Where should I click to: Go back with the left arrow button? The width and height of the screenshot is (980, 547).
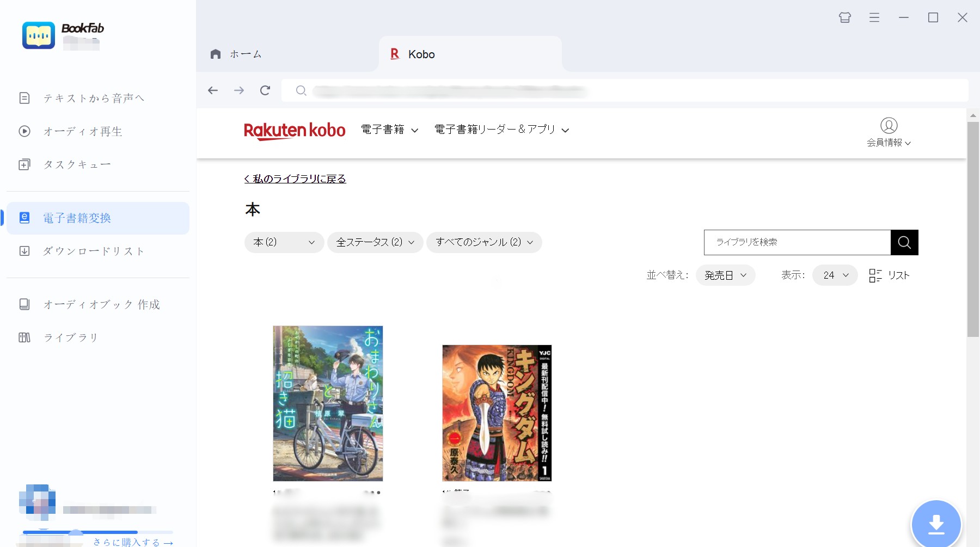click(213, 90)
